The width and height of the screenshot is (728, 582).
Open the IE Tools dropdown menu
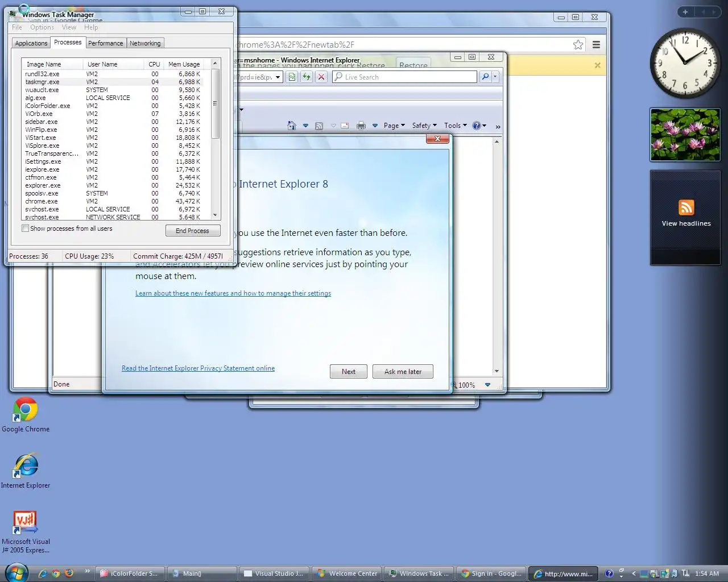click(456, 126)
